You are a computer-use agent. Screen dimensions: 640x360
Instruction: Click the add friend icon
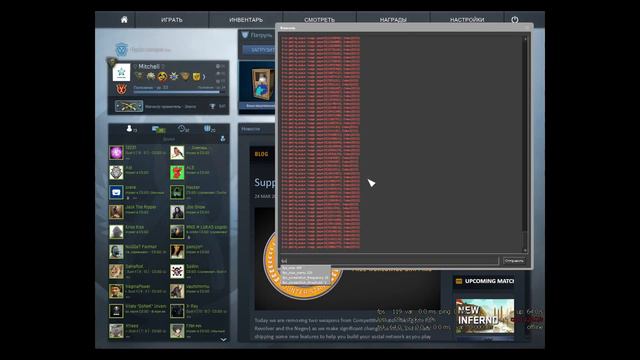point(223,139)
